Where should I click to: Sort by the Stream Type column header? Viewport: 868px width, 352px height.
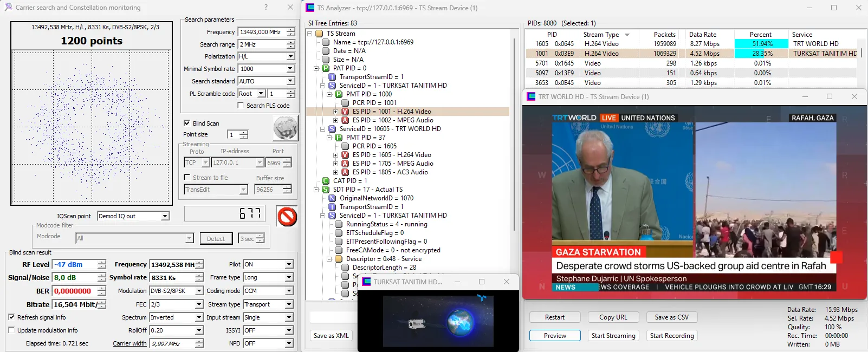(x=601, y=35)
